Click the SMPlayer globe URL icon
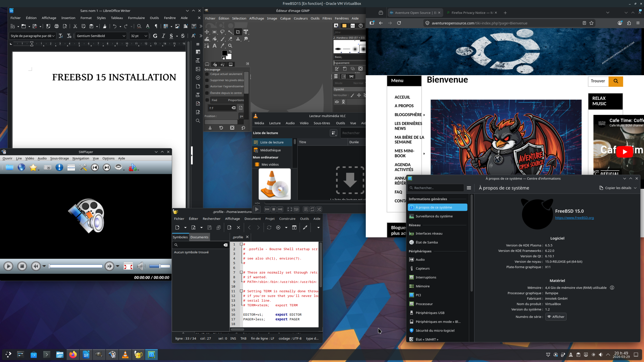 pyautogui.click(x=21, y=167)
